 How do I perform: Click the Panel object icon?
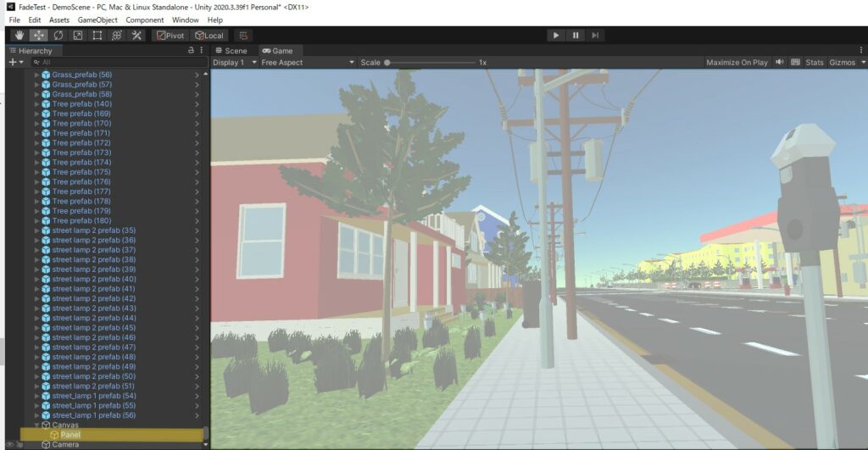pos(54,435)
